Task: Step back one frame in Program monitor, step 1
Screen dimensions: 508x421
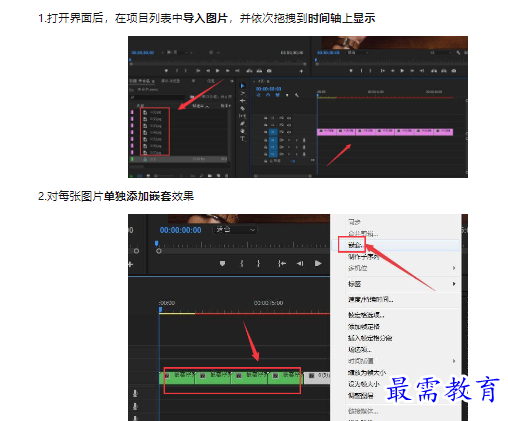Action: tap(392, 71)
